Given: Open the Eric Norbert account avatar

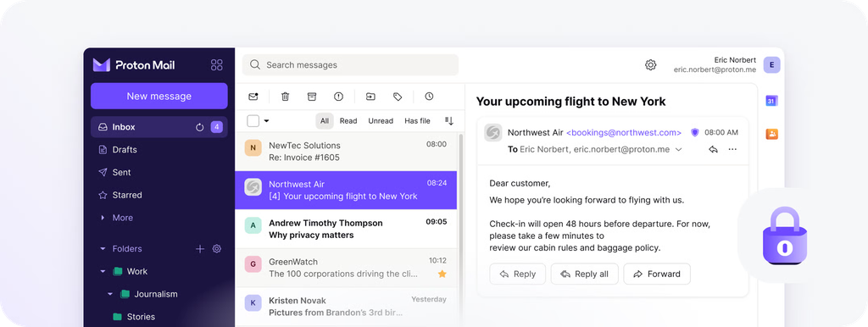Looking at the screenshot, I should tap(771, 64).
